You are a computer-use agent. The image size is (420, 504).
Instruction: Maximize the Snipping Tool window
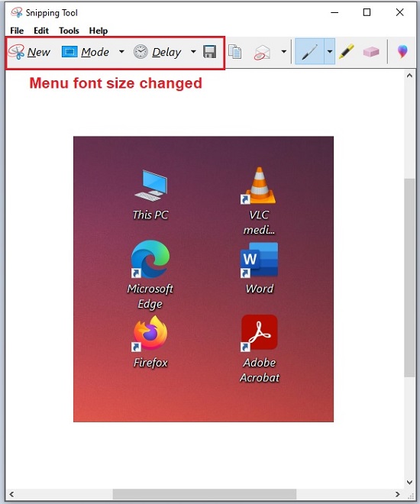pos(367,12)
